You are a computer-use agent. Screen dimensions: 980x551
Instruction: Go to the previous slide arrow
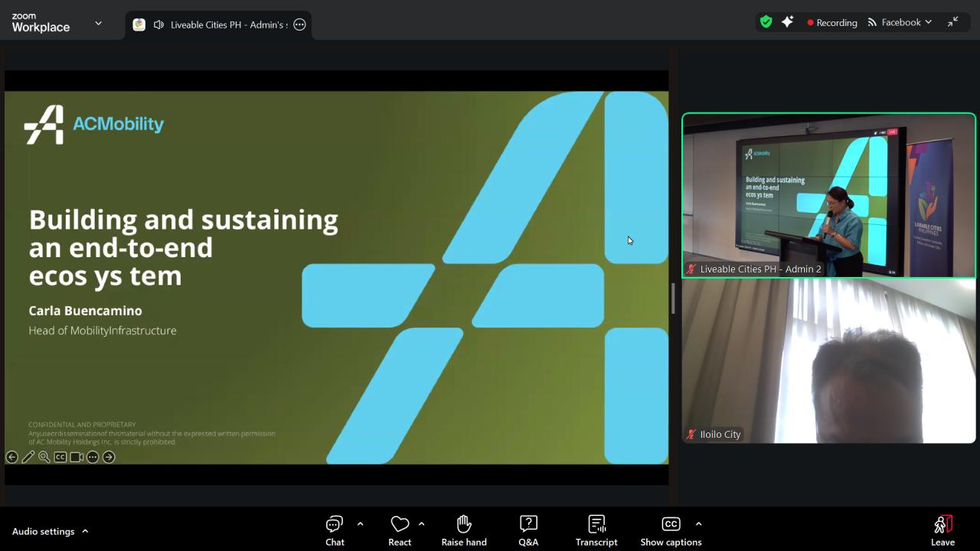tap(12, 457)
